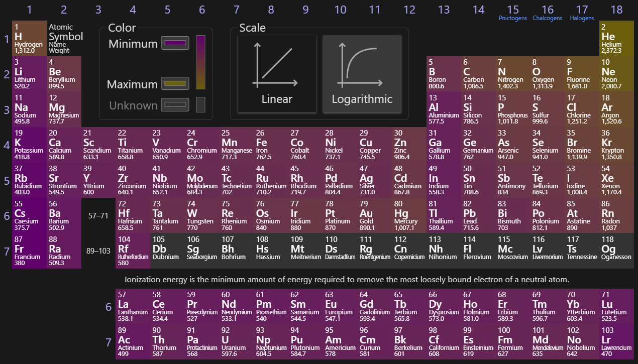Screen dimensions: 638x364
Task: Select the Hydrogen element tile
Action: click(x=29, y=38)
